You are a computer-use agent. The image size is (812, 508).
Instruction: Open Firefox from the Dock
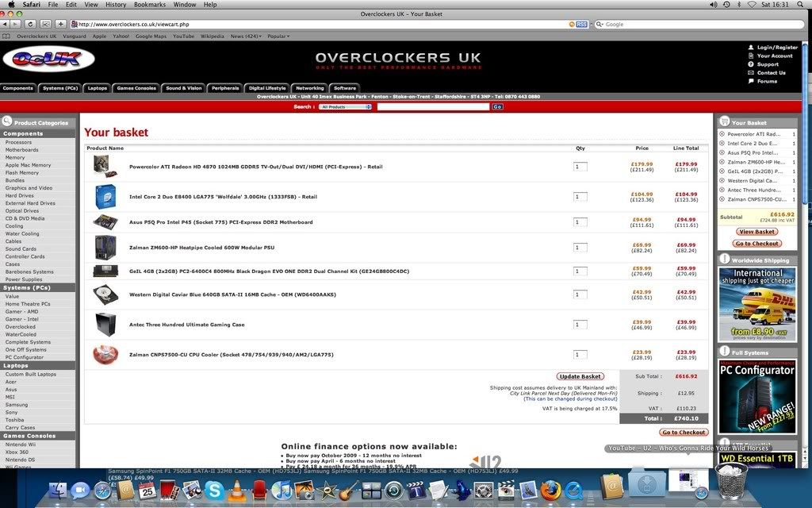coord(550,491)
